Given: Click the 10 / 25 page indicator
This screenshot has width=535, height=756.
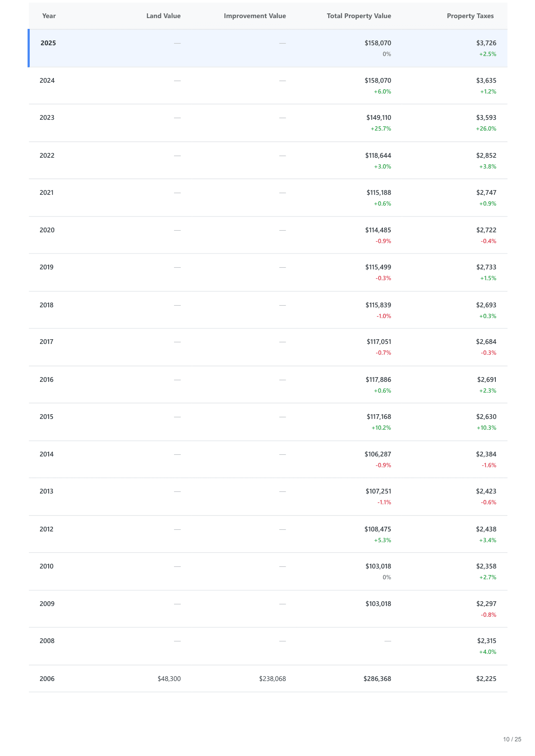Looking at the screenshot, I should click(x=512, y=739).
